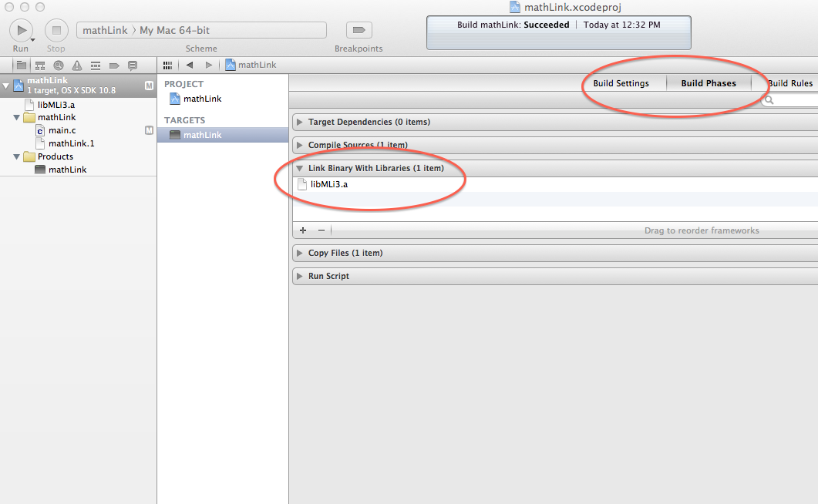Click the C file icon of main.c
The width and height of the screenshot is (818, 504).
coord(40,130)
